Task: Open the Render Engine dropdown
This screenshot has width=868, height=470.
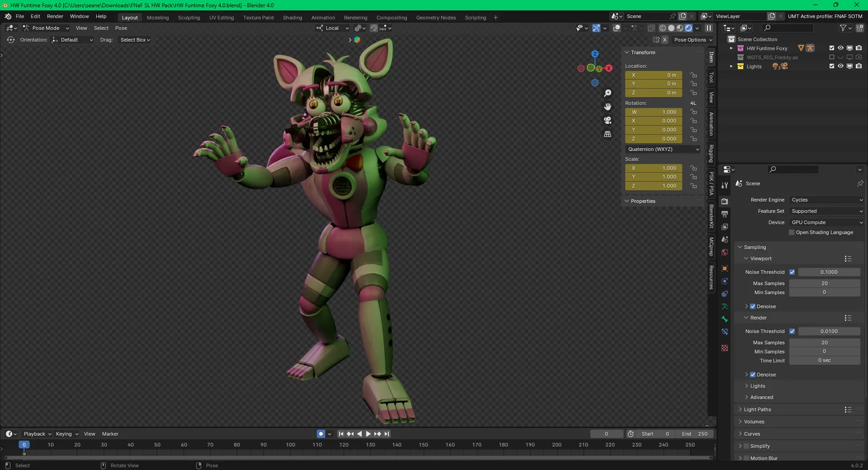Action: coord(827,200)
